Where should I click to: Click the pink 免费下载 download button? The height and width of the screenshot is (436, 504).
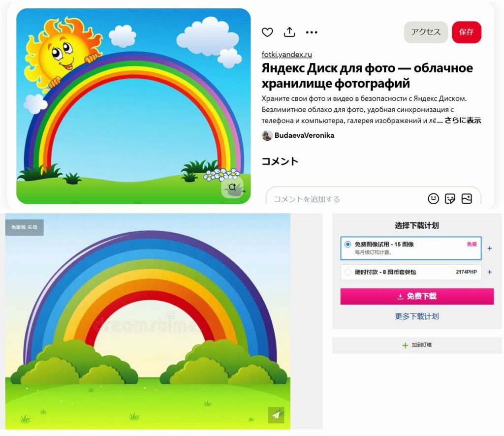[x=417, y=296]
